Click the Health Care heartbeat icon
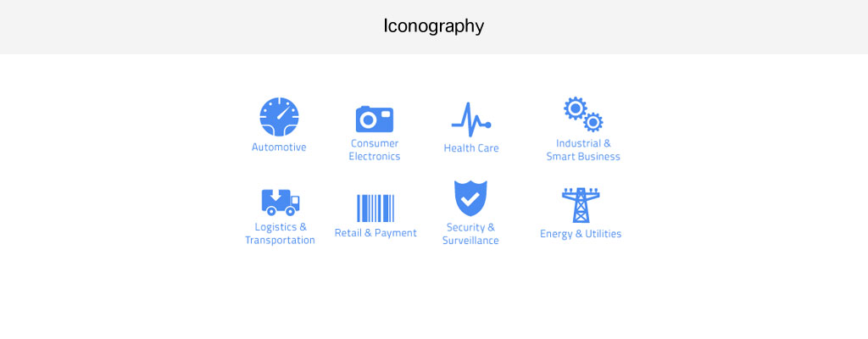Screen dimensions: 868x339 click(x=470, y=120)
